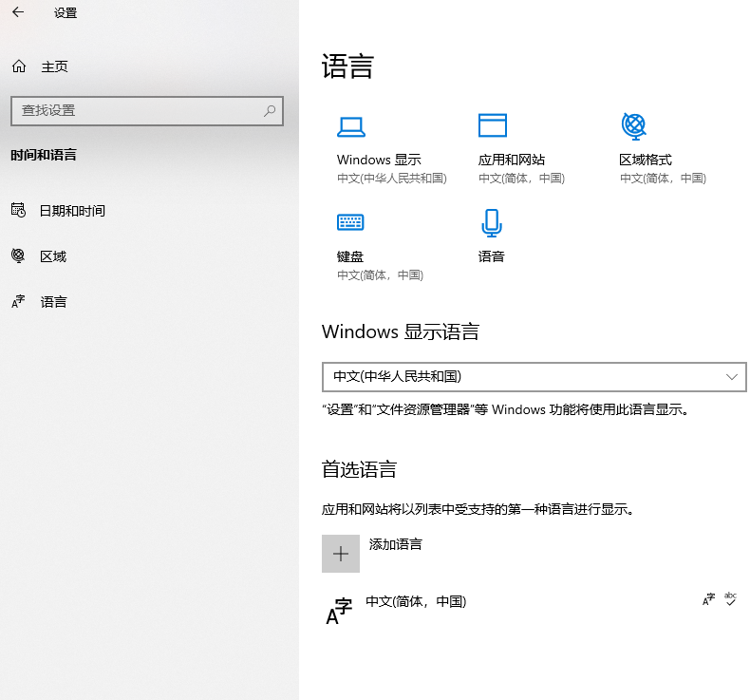Click 中文(简体，中国) under 键盘

tap(381, 275)
